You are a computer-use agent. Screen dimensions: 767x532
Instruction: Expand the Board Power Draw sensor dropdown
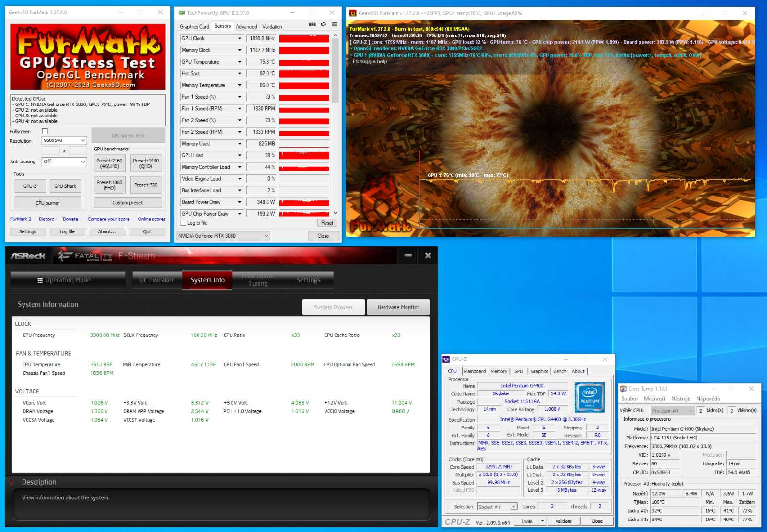click(x=240, y=202)
